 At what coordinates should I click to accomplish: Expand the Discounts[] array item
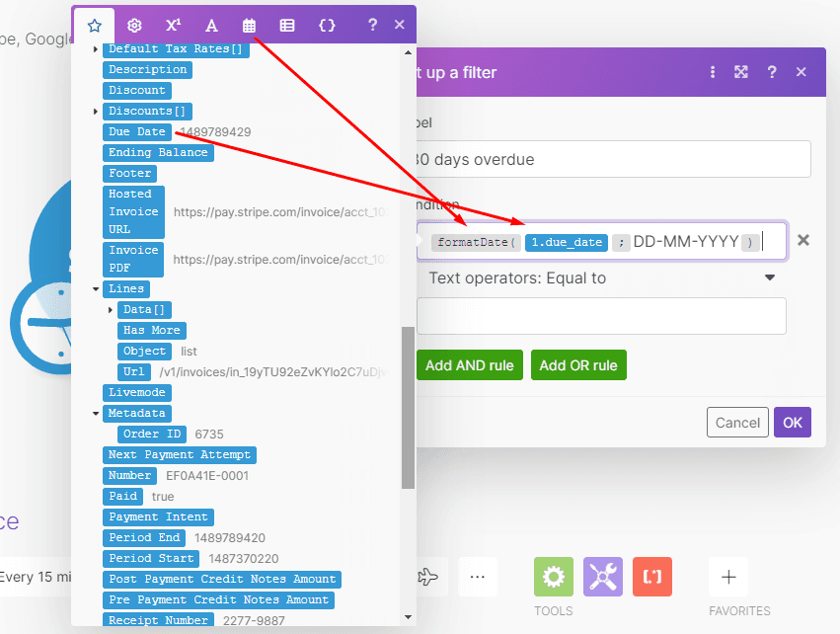(x=96, y=111)
